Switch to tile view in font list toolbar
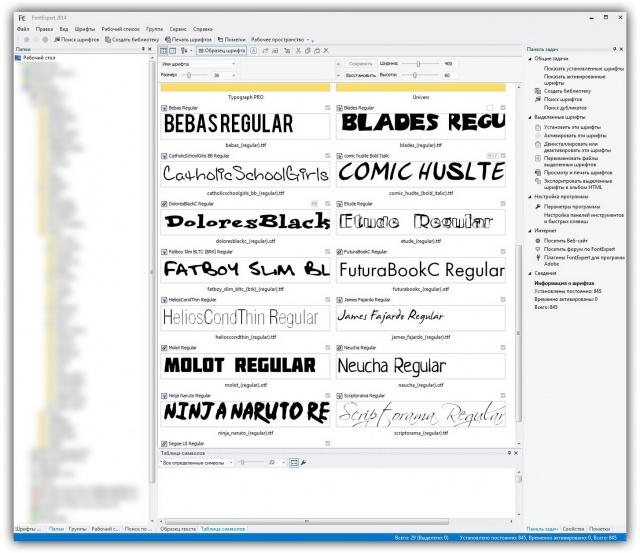Viewport: 640px width, 553px height. [x=164, y=51]
